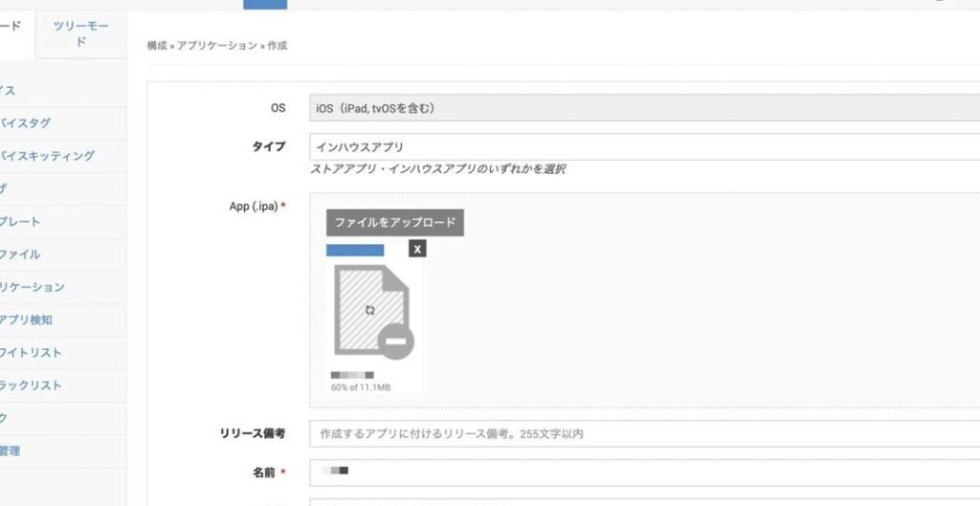This screenshot has width=980, height=506.
Task: Click the loading spinner inside file thumbnail
Action: tap(369, 310)
